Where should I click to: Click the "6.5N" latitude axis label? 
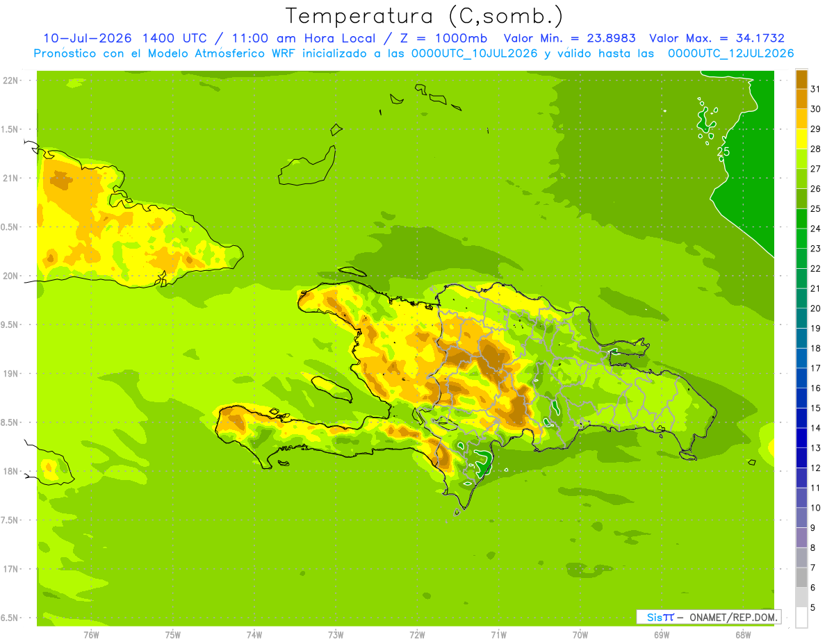tap(10, 618)
